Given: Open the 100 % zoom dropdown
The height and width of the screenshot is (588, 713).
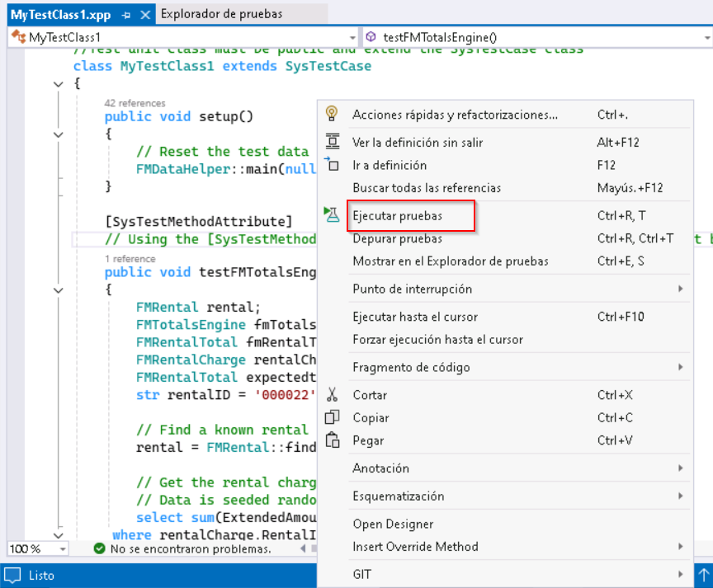Looking at the screenshot, I should point(63,549).
